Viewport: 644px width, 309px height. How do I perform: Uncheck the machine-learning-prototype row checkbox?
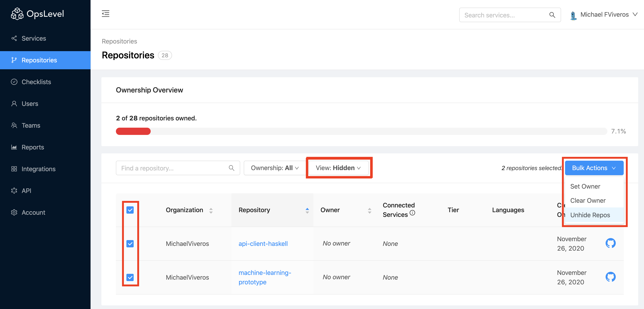(130, 277)
